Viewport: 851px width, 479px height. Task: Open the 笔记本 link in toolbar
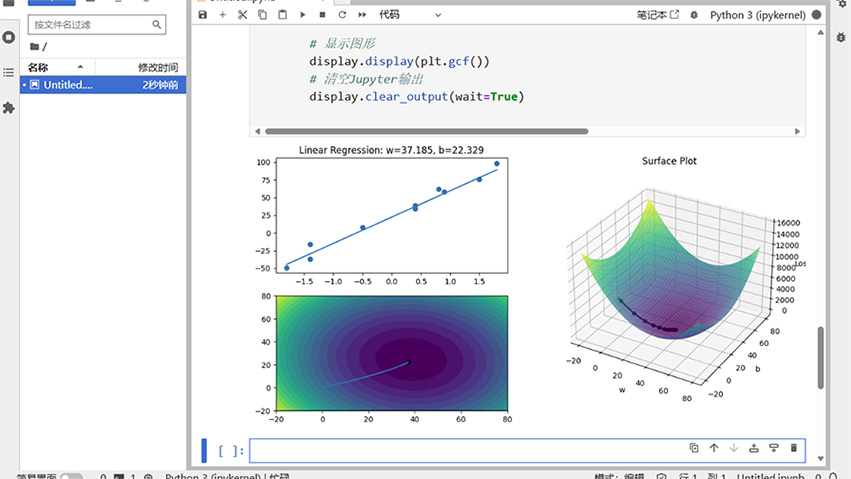657,15
